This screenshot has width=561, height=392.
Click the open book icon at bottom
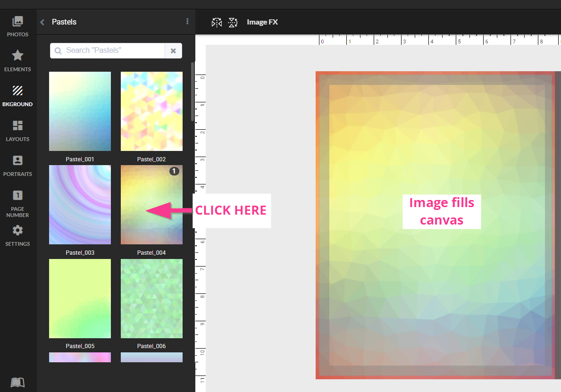(17, 383)
